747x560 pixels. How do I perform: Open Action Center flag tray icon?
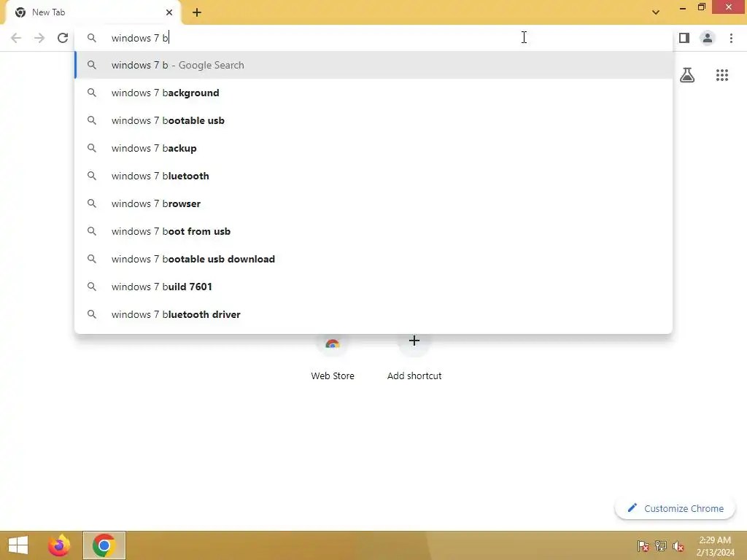643,545
